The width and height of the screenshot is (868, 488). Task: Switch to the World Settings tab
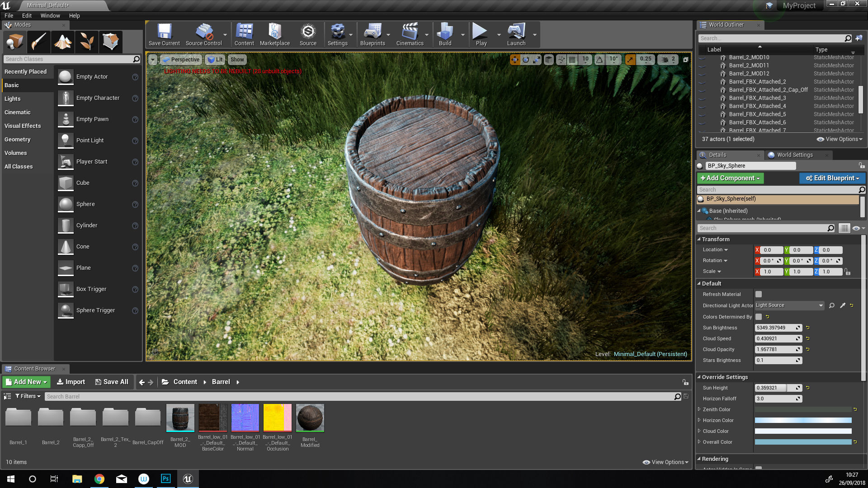click(x=795, y=155)
